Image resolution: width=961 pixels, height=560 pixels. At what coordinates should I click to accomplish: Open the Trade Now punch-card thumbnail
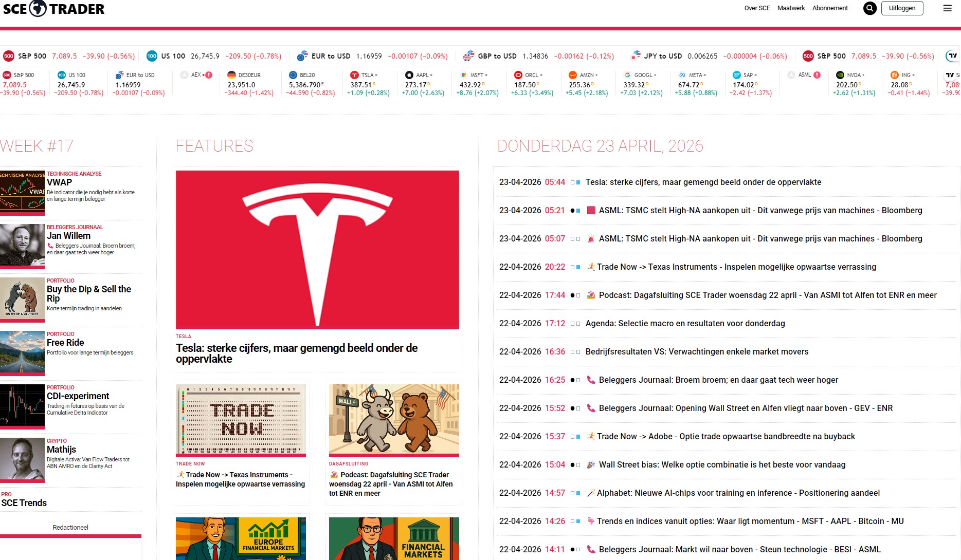[241, 421]
